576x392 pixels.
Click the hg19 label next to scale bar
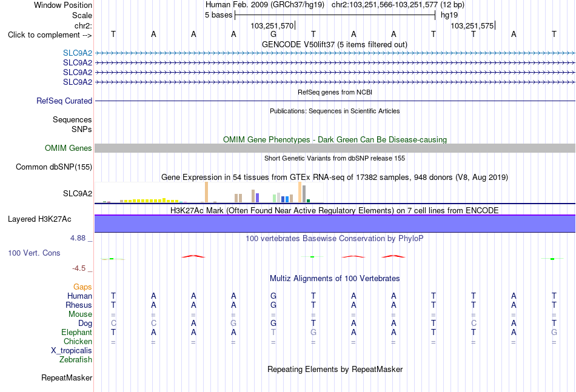449,15
